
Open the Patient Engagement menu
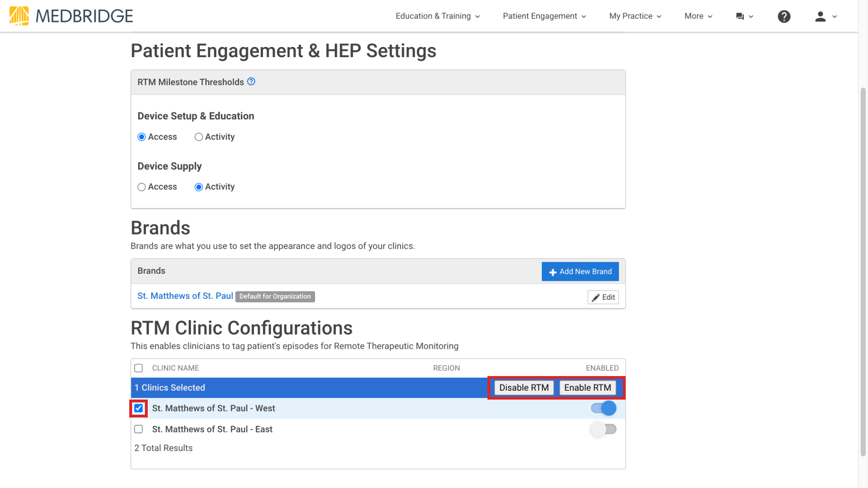pyautogui.click(x=543, y=16)
